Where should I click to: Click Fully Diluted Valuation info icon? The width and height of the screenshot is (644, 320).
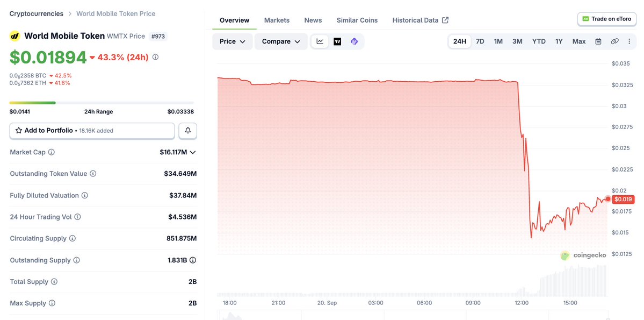point(85,195)
